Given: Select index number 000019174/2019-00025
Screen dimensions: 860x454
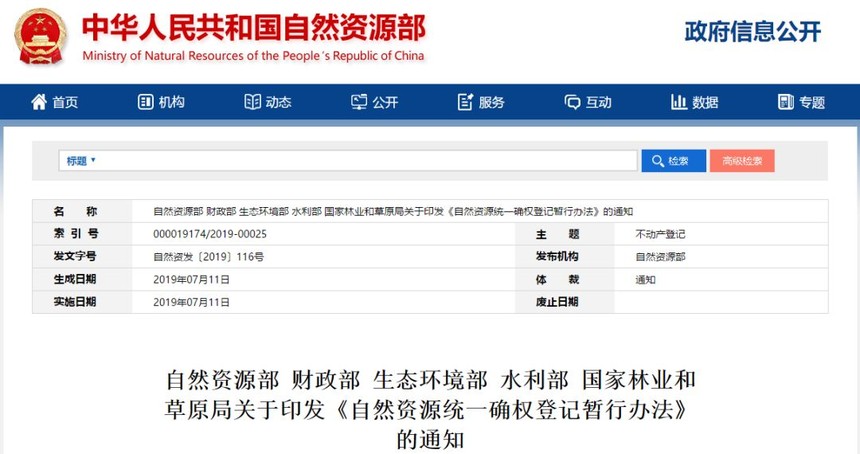Looking at the screenshot, I should (210, 234).
